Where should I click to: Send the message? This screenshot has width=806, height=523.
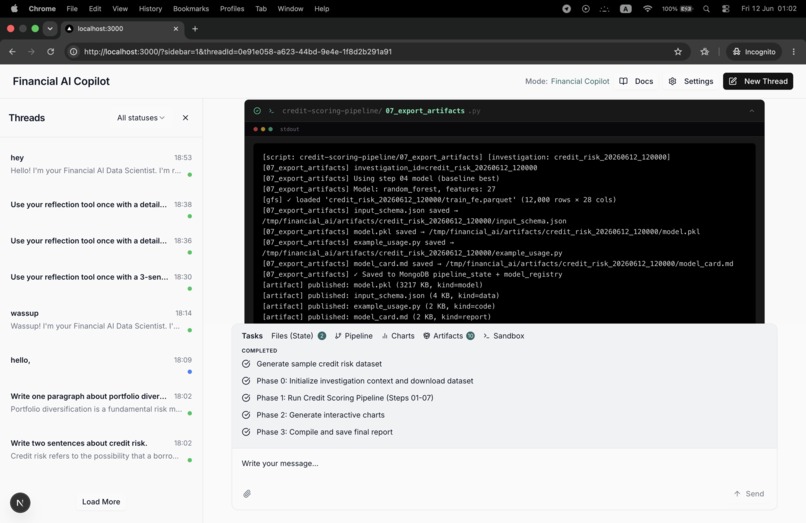coord(749,494)
